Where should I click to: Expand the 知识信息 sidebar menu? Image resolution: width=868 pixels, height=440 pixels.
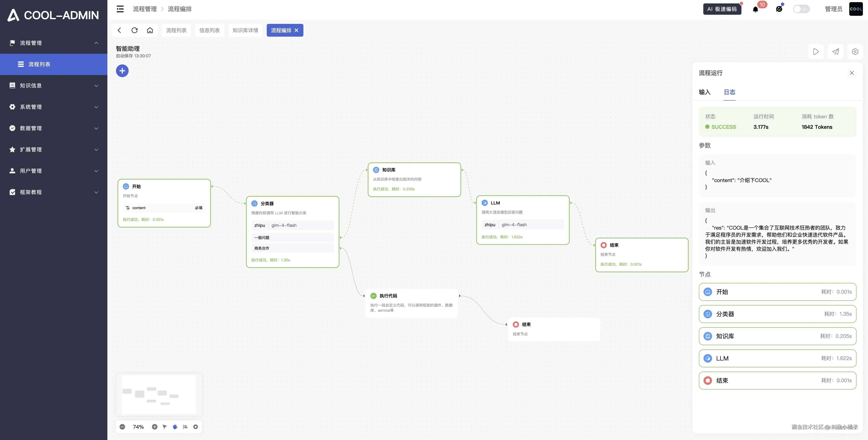click(54, 86)
